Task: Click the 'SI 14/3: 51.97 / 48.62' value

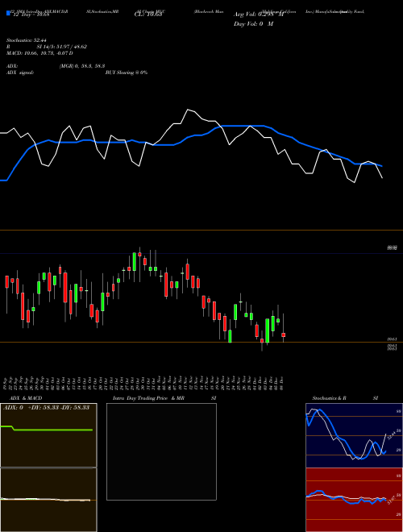Action: pos(62,47)
